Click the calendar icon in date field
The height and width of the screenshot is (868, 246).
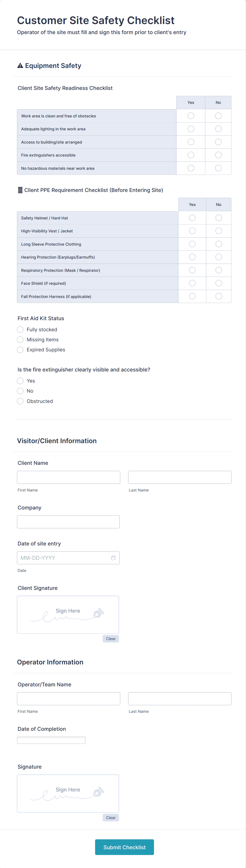click(113, 558)
